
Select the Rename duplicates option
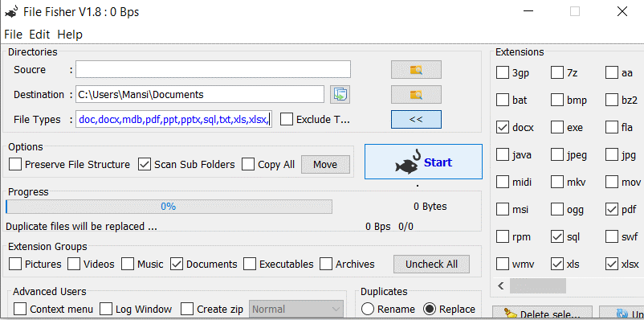point(368,309)
